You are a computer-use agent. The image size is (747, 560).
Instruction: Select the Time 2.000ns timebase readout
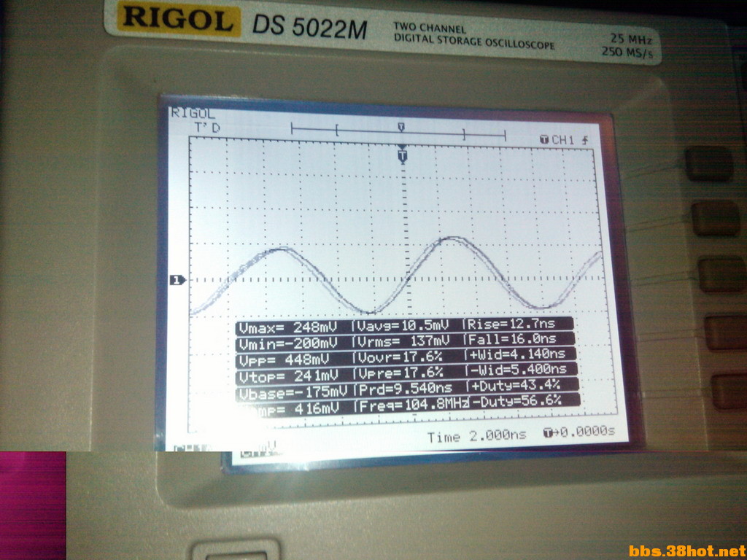pos(477,436)
